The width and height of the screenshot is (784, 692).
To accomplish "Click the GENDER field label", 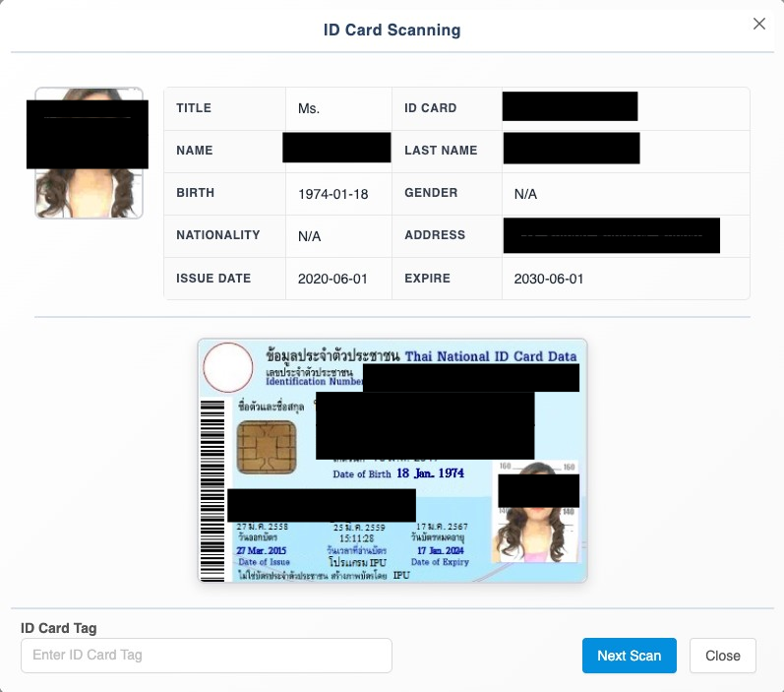I will click(x=431, y=193).
